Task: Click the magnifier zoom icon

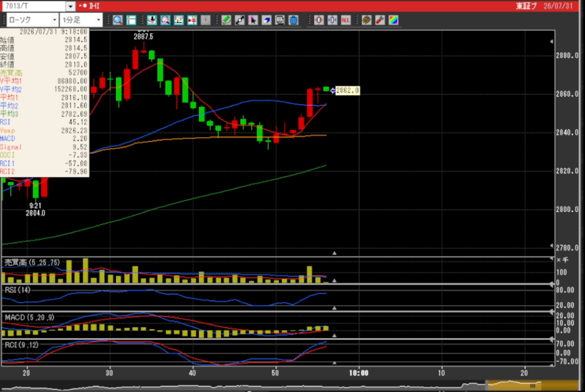Action: [x=118, y=20]
